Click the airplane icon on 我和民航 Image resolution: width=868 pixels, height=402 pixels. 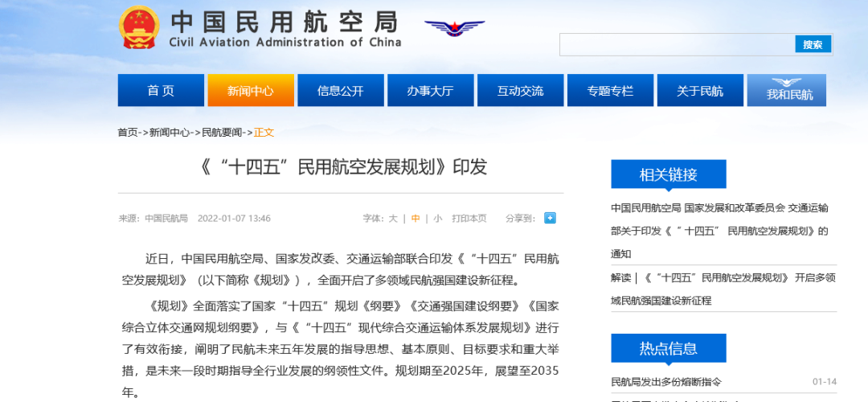coord(787,83)
